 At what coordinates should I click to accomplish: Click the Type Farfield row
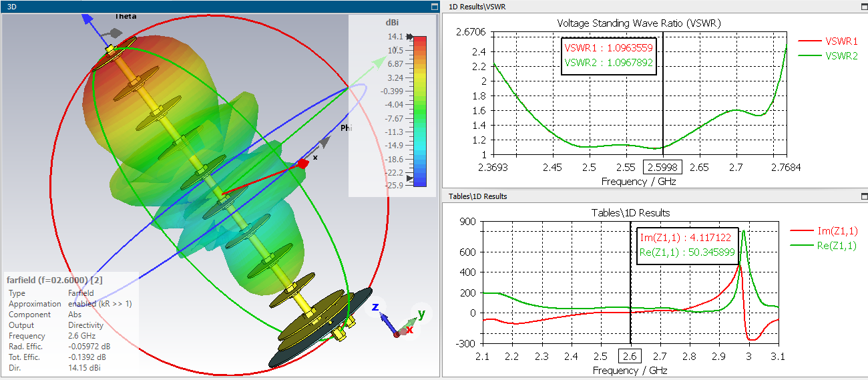(51, 293)
